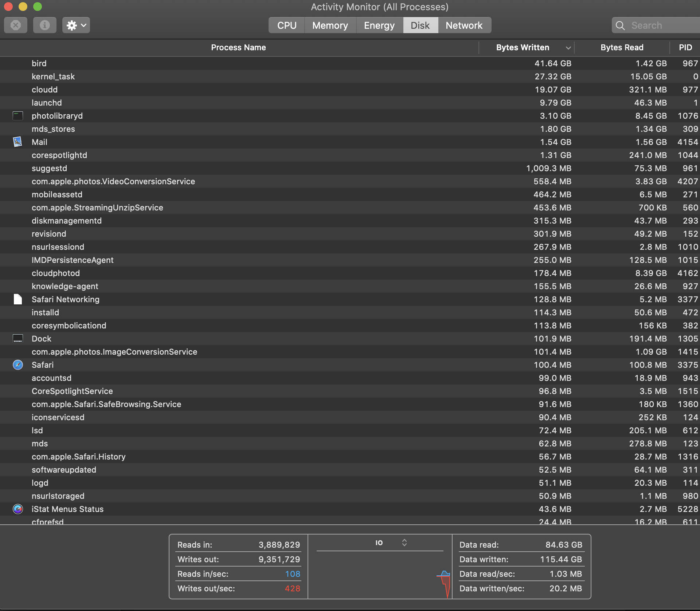
Task: Click the Writes out/sec value 428
Action: (293, 588)
